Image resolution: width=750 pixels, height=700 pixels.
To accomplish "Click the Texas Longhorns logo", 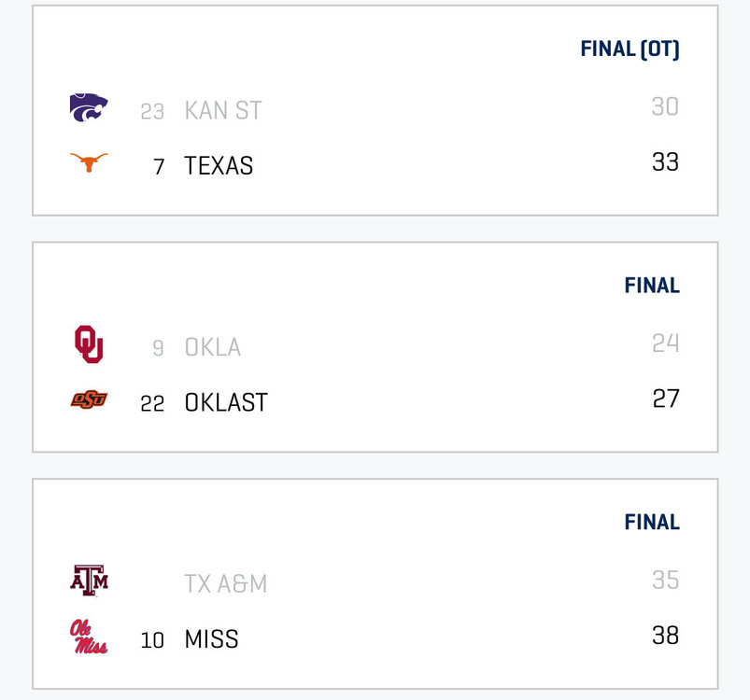I will coord(89,163).
